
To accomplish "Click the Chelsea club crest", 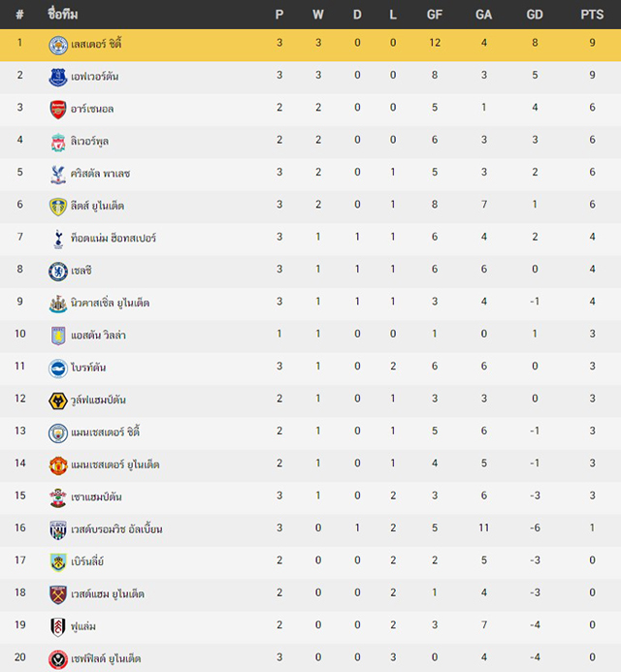I will tap(58, 272).
